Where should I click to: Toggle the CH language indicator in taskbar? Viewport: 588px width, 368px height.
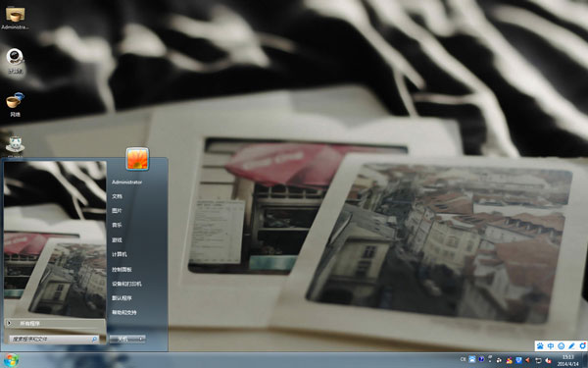point(464,360)
